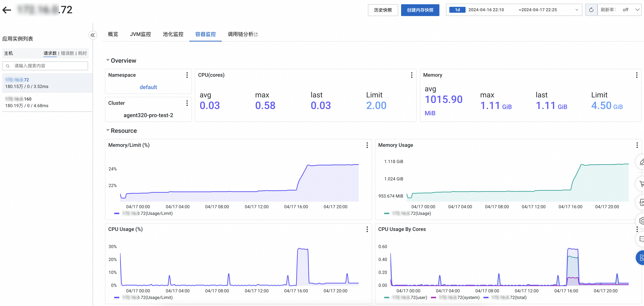The image size is (644, 306).
Task: Switch to the 概览 tab
Action: (113, 34)
